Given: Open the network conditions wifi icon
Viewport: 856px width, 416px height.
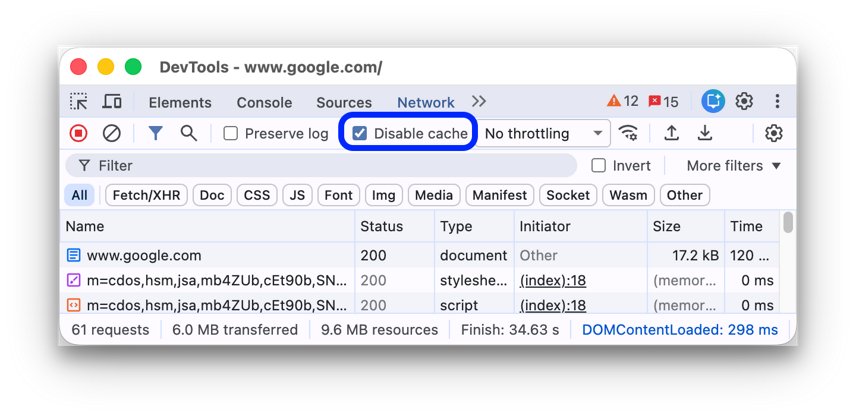Looking at the screenshot, I should pos(628,133).
